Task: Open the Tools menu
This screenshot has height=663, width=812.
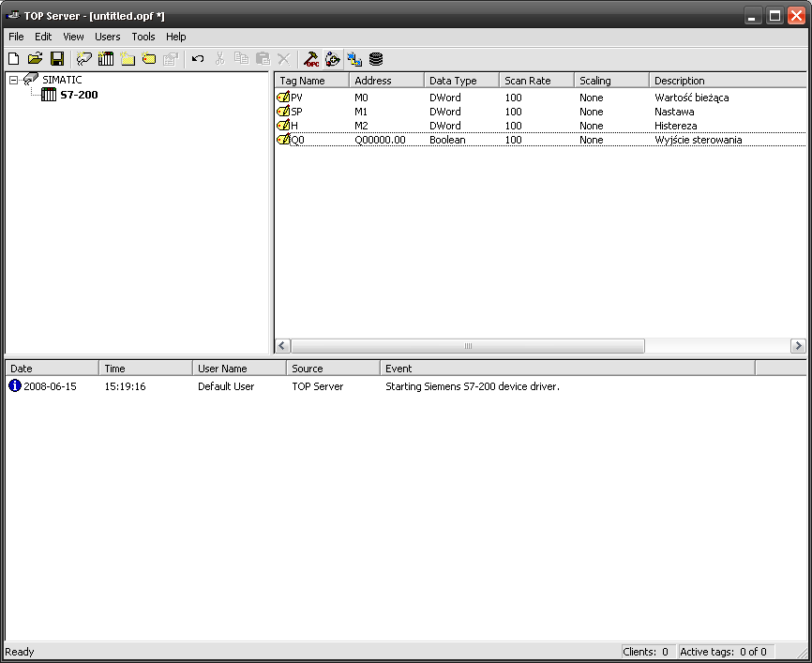Action: (x=143, y=37)
